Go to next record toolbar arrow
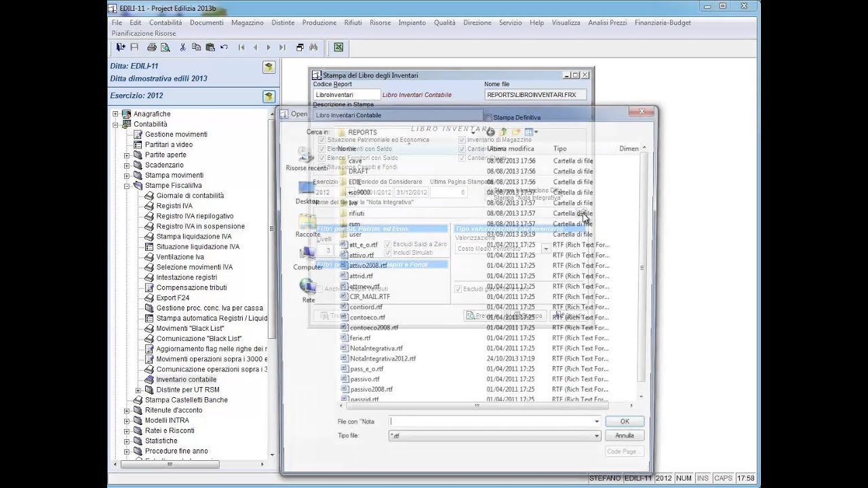The height and width of the screenshot is (488, 868). [269, 47]
